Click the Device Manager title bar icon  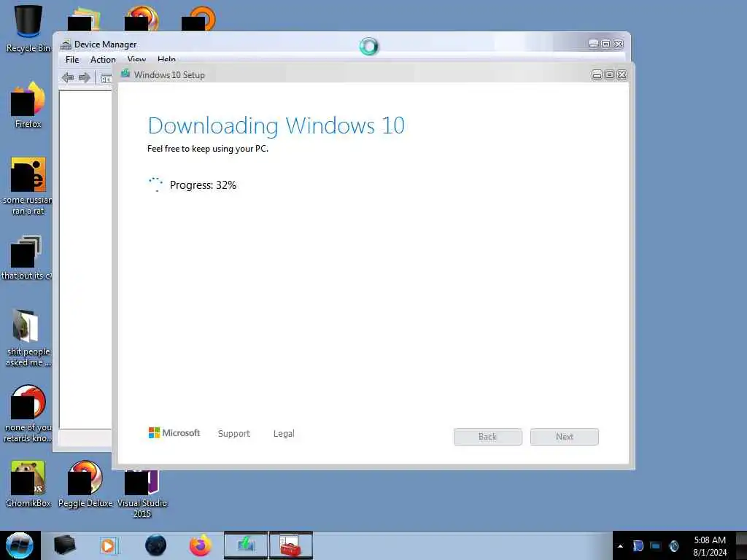[66, 44]
